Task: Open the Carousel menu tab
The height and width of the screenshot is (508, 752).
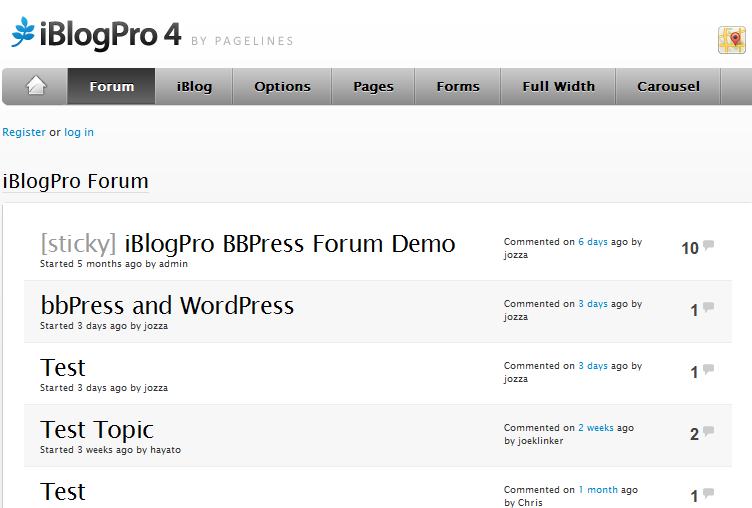Action: pos(668,86)
